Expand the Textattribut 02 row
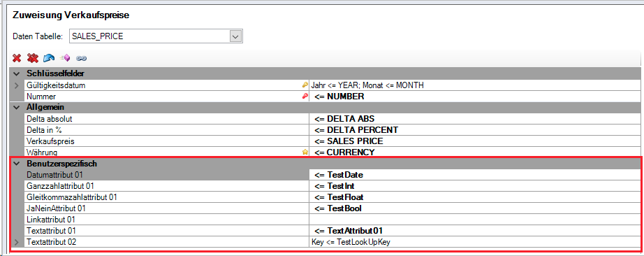 [x=17, y=242]
